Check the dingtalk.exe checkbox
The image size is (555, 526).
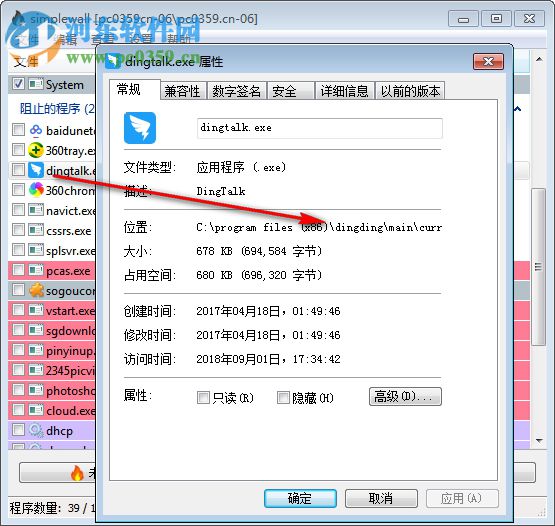pyautogui.click(x=18, y=170)
